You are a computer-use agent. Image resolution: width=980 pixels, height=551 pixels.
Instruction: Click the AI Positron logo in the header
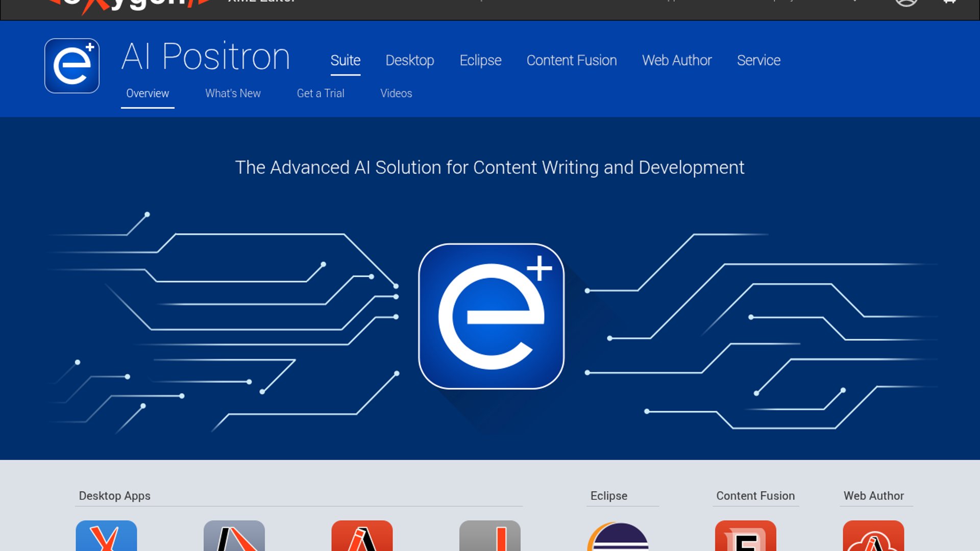point(72,66)
